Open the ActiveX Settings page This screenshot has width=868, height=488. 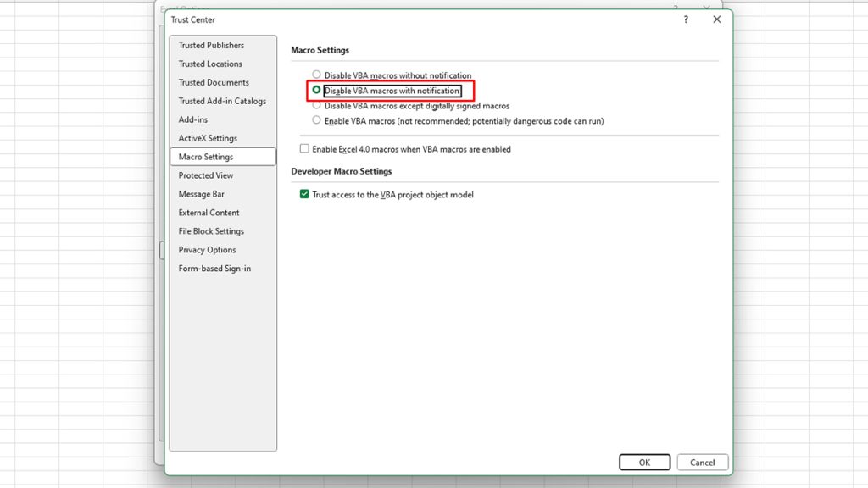point(206,138)
